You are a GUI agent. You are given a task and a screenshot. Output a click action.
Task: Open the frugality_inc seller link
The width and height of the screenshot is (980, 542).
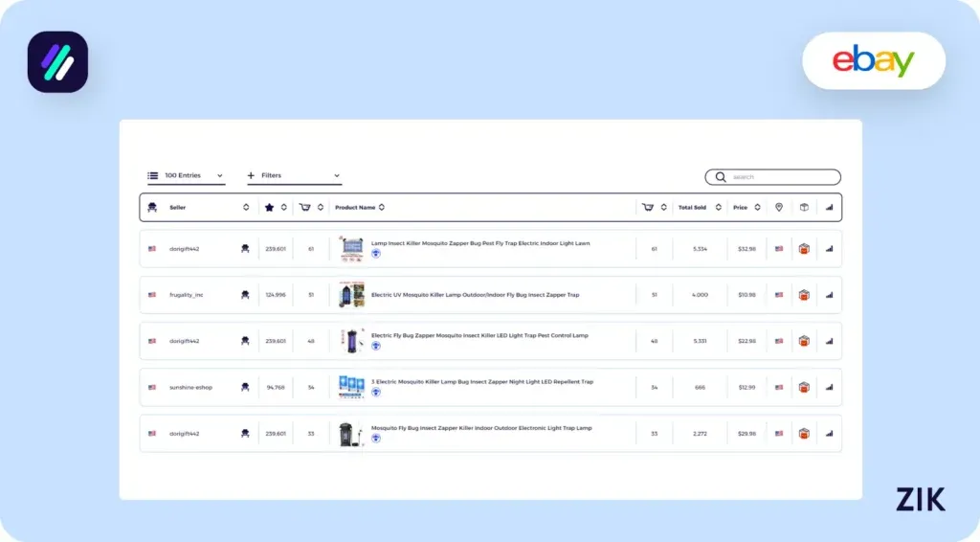pos(187,295)
